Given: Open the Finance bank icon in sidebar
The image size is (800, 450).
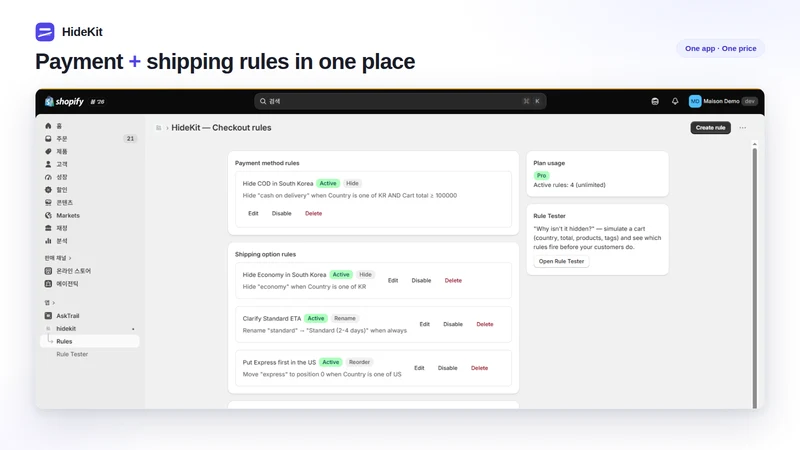Looking at the screenshot, I should pyautogui.click(x=48, y=228).
